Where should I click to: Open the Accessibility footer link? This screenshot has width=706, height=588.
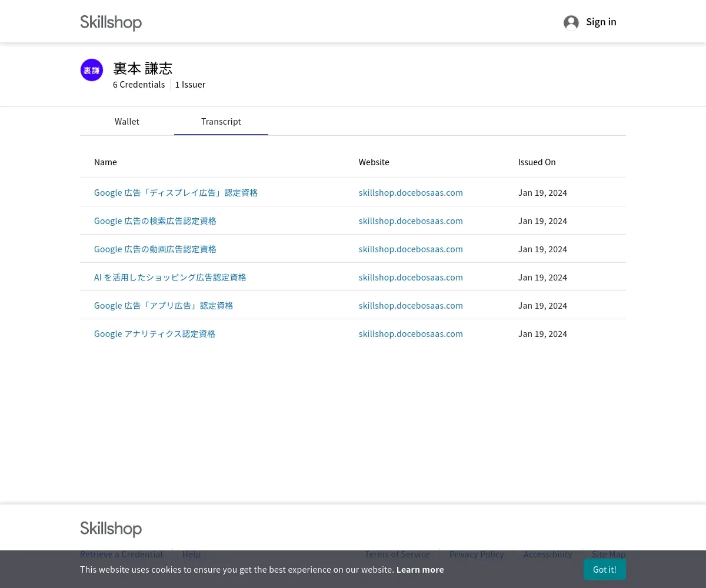point(548,554)
